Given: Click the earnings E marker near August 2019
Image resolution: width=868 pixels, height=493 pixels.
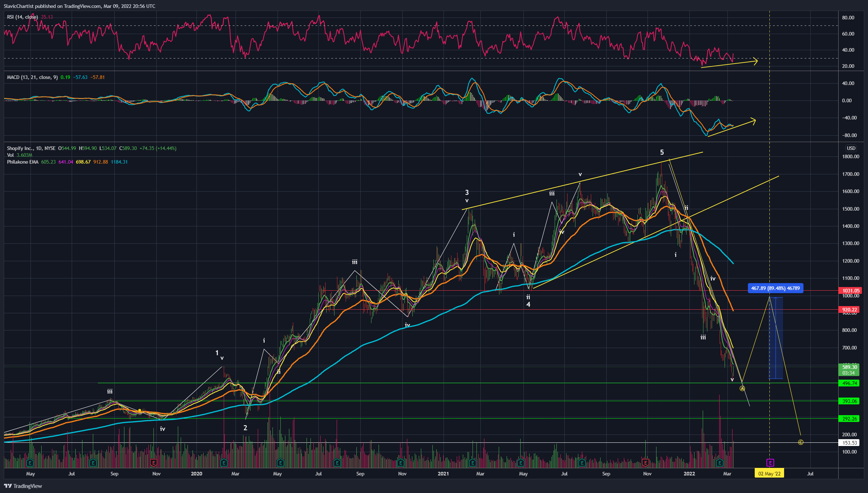Looking at the screenshot, I should tap(93, 463).
